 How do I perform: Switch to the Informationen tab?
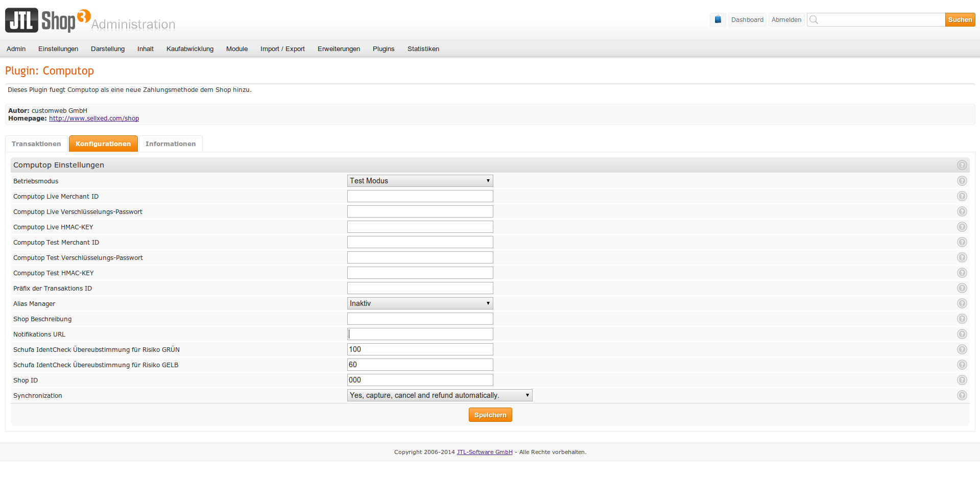click(x=171, y=144)
